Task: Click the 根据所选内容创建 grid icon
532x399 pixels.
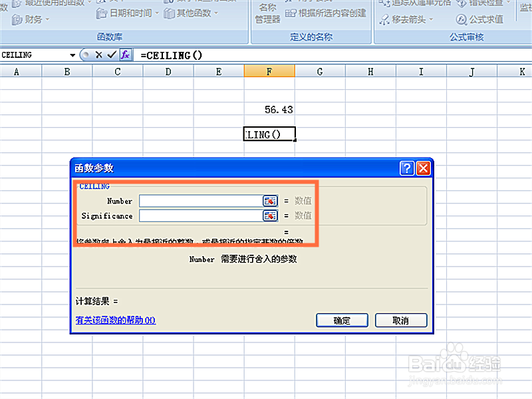Action: (x=291, y=13)
